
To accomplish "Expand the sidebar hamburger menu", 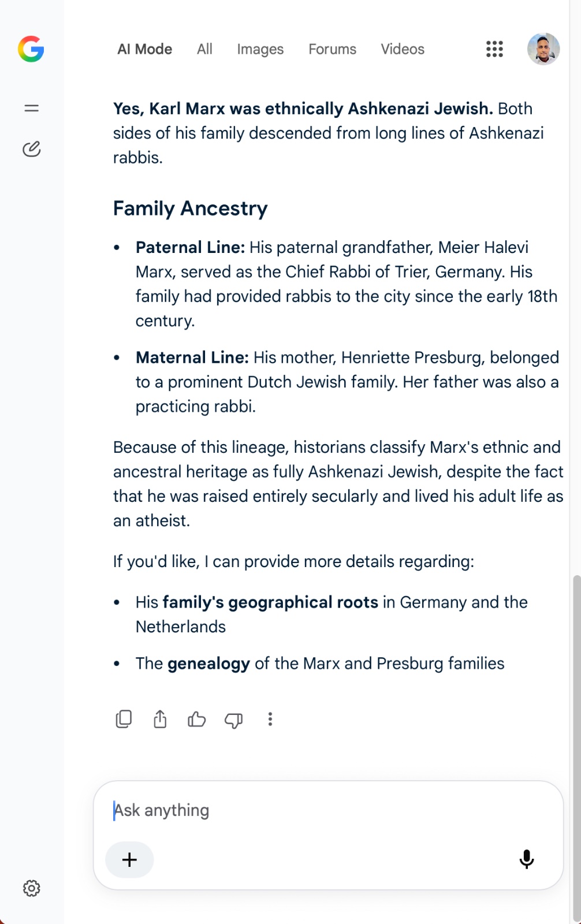I will 32,108.
